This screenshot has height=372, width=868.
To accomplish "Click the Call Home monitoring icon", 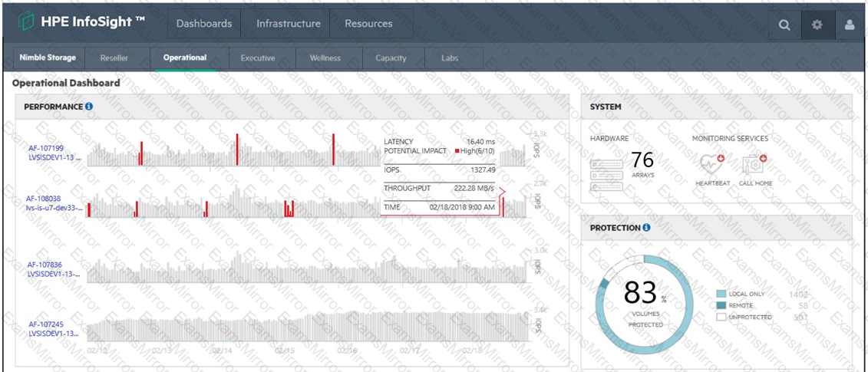I will pyautogui.click(x=756, y=164).
